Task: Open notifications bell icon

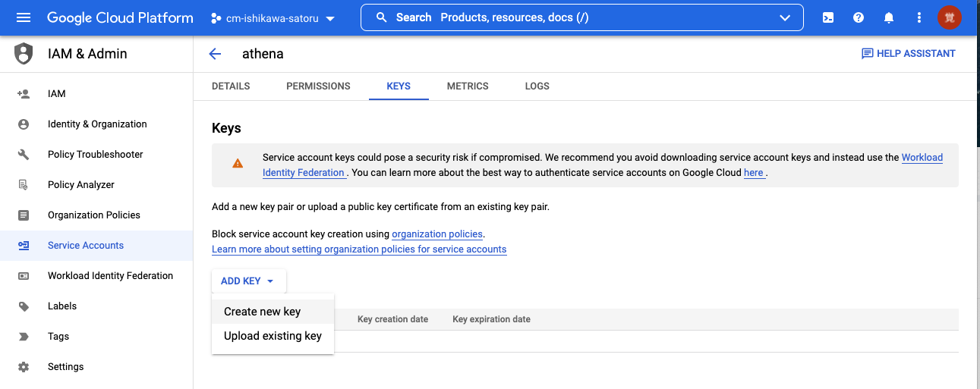Action: 889,17
